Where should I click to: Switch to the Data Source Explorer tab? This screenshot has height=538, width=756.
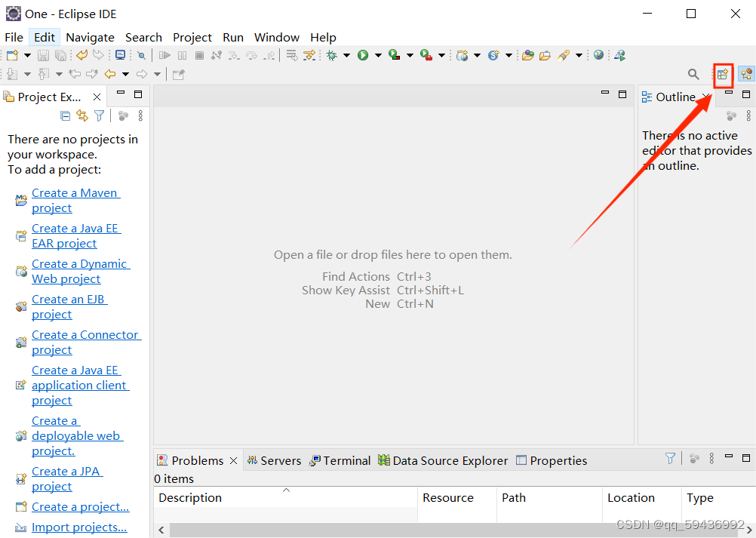pyautogui.click(x=443, y=461)
